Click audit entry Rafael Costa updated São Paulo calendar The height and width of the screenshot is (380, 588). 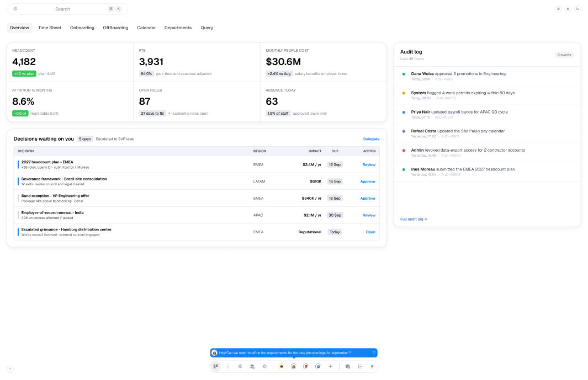(x=487, y=133)
